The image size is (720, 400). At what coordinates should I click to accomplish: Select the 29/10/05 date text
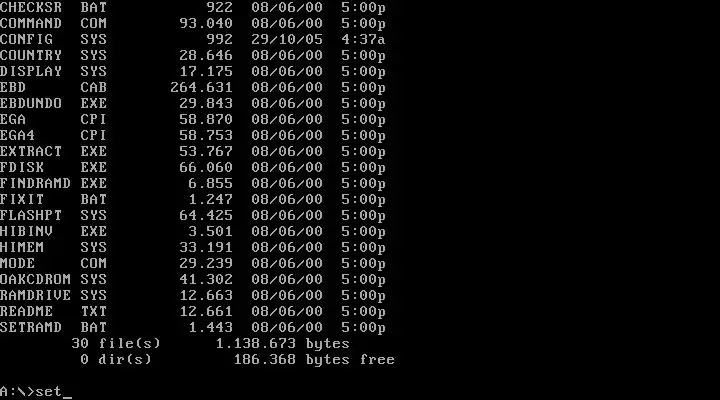click(287, 39)
